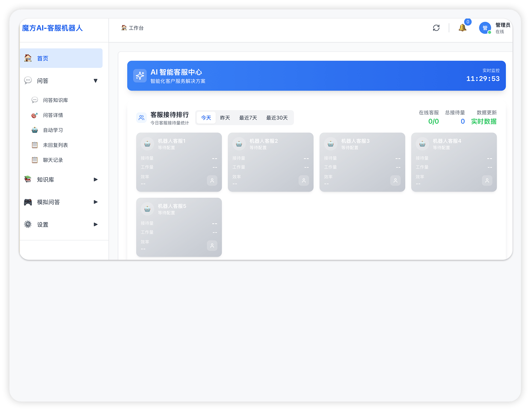Image resolution: width=532 pixels, height=411 pixels.
Task: Select the 最近30天 time range tab
Action: [277, 118]
